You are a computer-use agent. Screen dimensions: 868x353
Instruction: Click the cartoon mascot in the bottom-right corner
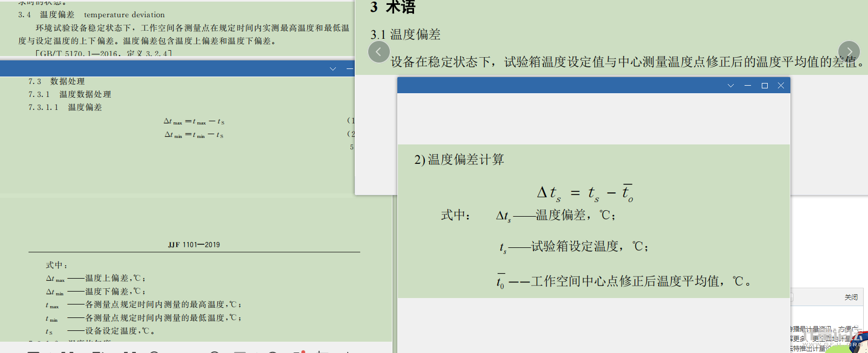[x=859, y=343]
